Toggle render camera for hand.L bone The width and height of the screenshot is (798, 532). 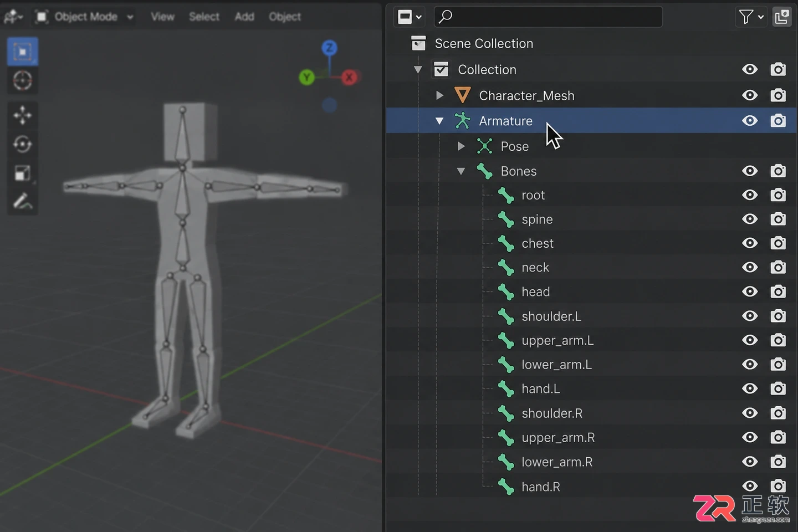point(778,388)
